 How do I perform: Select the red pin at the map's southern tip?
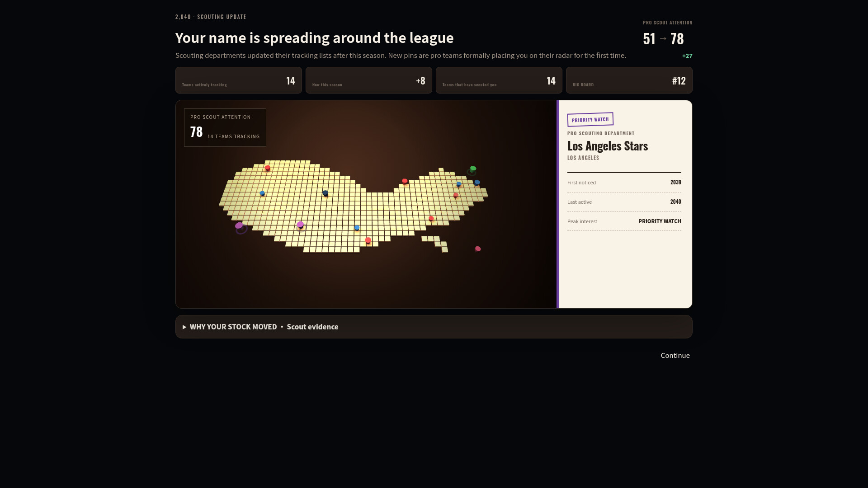pos(368,240)
